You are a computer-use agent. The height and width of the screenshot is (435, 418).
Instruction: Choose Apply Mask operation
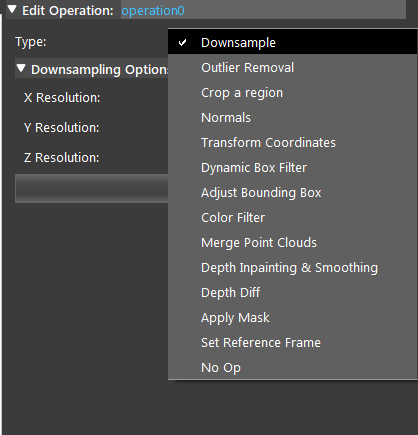[292, 318]
